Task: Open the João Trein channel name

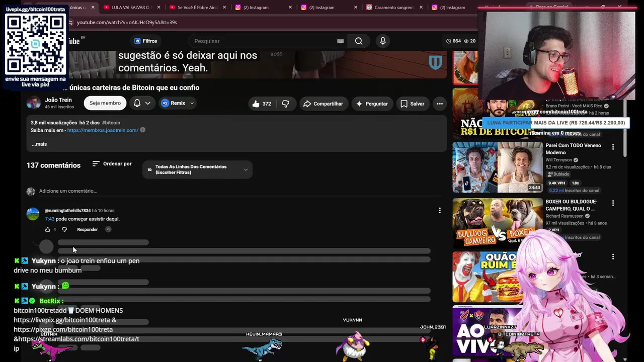Action: point(58,100)
